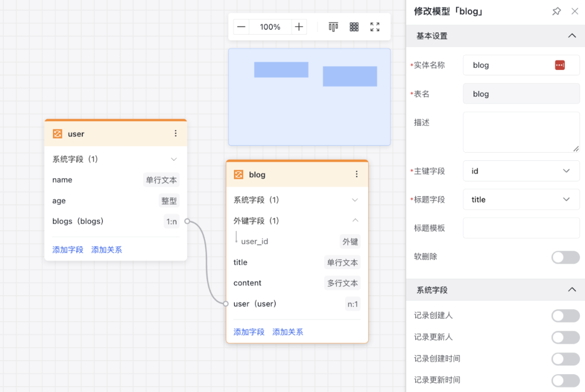585x392 pixels.
Task: Open the blog entity three-dot menu
Action: 356,174
